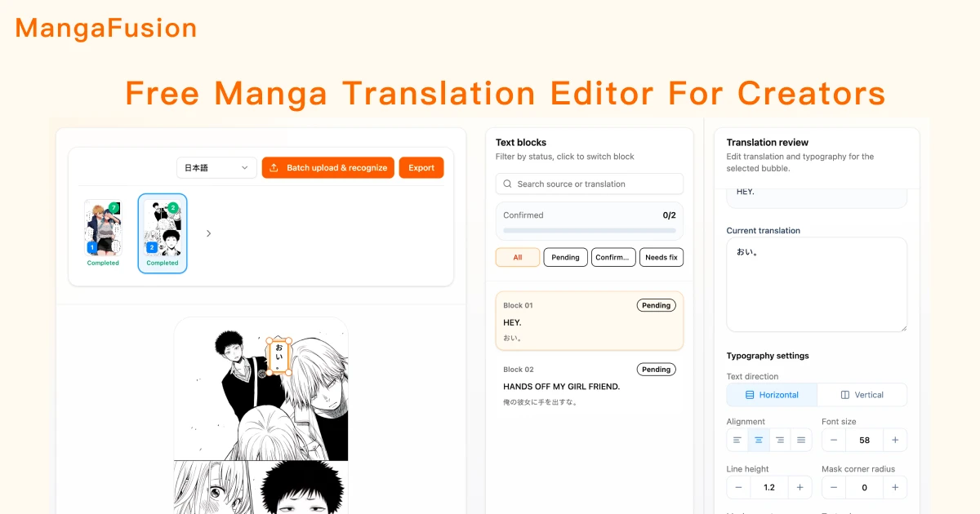This screenshot has height=514, width=980.
Task: Select the Confirm... filter tab
Action: click(613, 257)
